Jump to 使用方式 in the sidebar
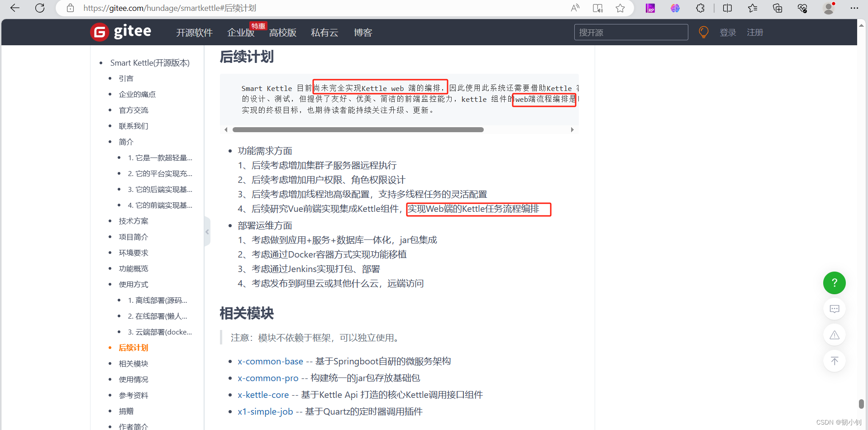 coord(134,284)
